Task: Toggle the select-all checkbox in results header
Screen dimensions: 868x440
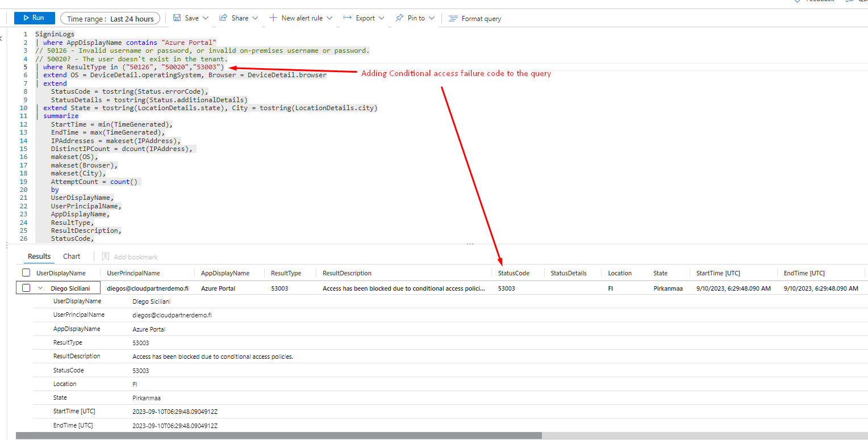Action: coord(26,273)
